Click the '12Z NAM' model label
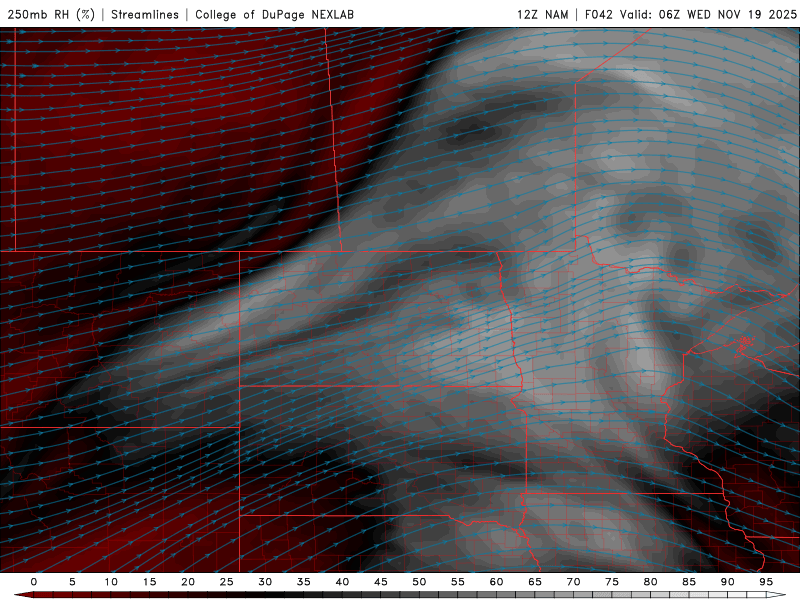Image resolution: width=800 pixels, height=600 pixels. (x=542, y=14)
